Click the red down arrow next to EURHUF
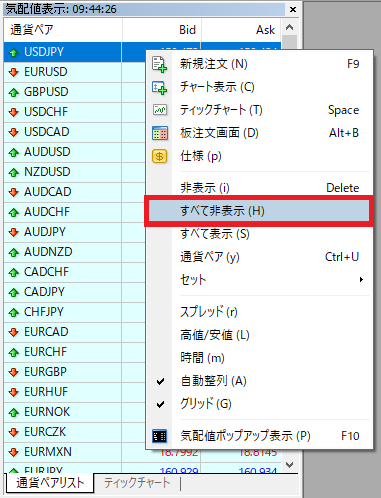Screen dimensions: 381x498 pyautogui.click(x=14, y=392)
